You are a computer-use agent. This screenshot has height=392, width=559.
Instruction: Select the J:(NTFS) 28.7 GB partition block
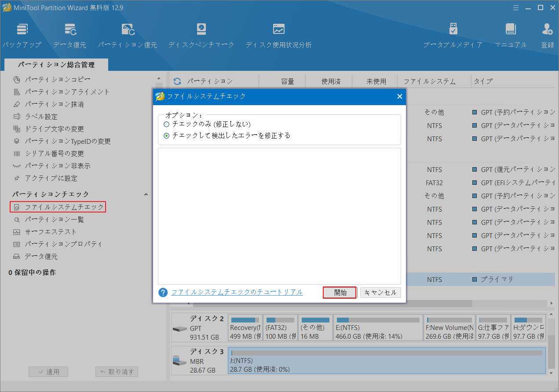[x=387, y=361]
